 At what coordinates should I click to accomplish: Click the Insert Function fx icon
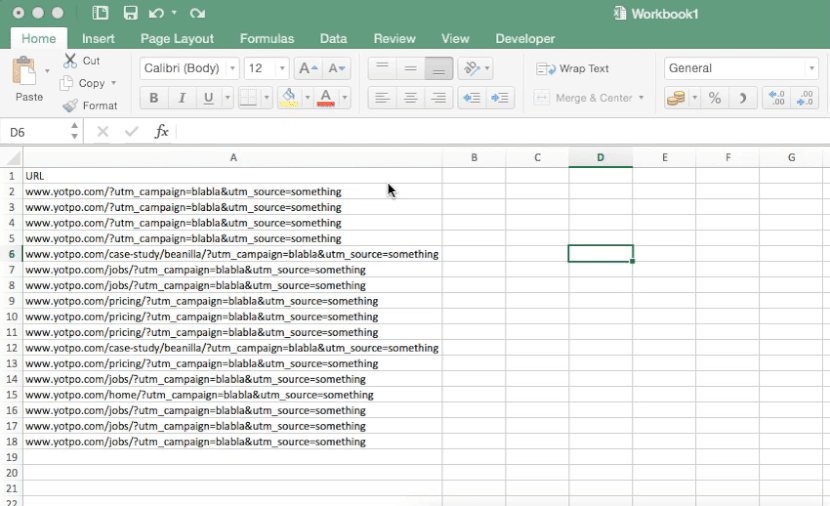click(x=161, y=132)
